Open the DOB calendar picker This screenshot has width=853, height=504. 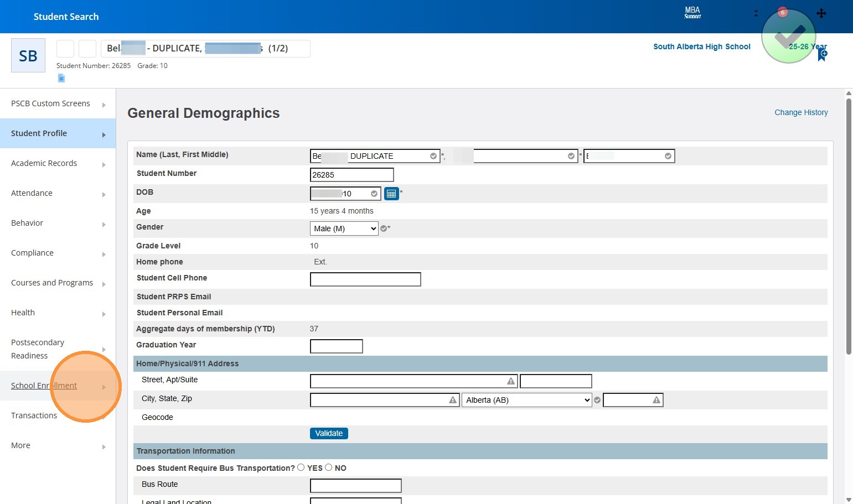391,194
